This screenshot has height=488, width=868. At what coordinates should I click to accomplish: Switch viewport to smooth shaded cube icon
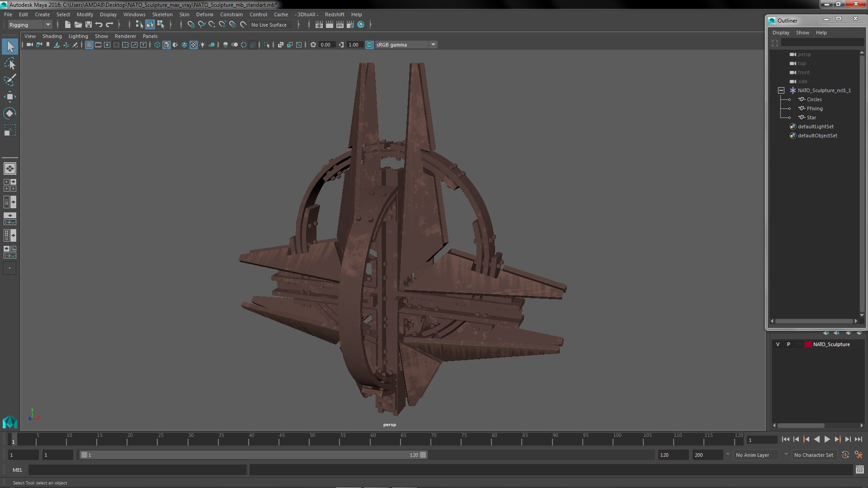click(166, 45)
